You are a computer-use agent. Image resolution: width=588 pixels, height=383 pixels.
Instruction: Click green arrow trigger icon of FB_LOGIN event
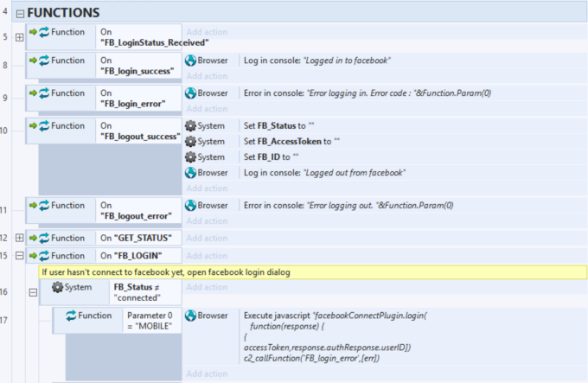tap(33, 256)
